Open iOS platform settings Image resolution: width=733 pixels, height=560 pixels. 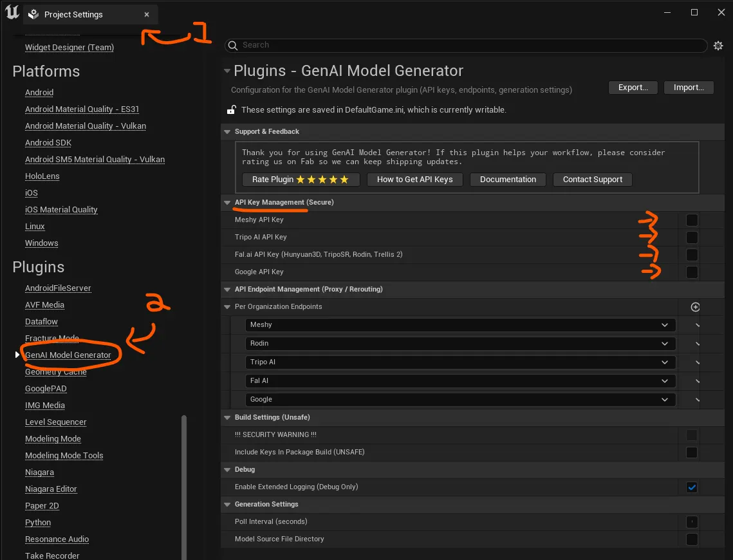(32, 193)
